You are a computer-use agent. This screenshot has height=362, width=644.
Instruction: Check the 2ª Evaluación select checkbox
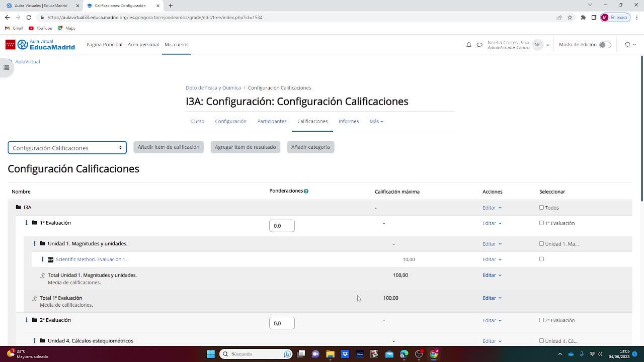(x=541, y=320)
